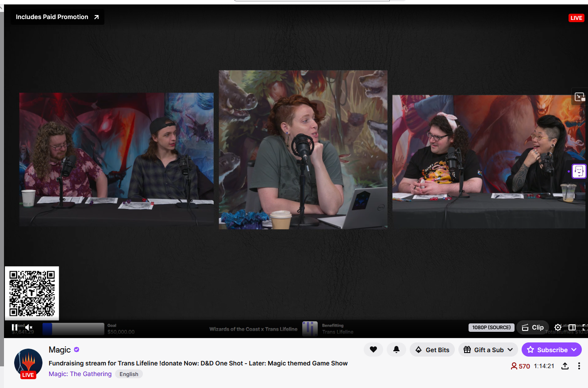
Task: Open the more options three-dot menu
Action: pos(579,366)
